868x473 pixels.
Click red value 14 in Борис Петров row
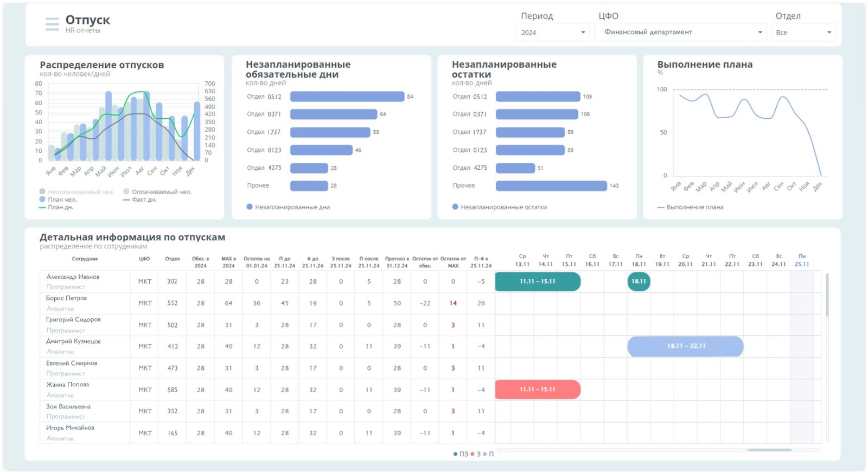(x=453, y=303)
